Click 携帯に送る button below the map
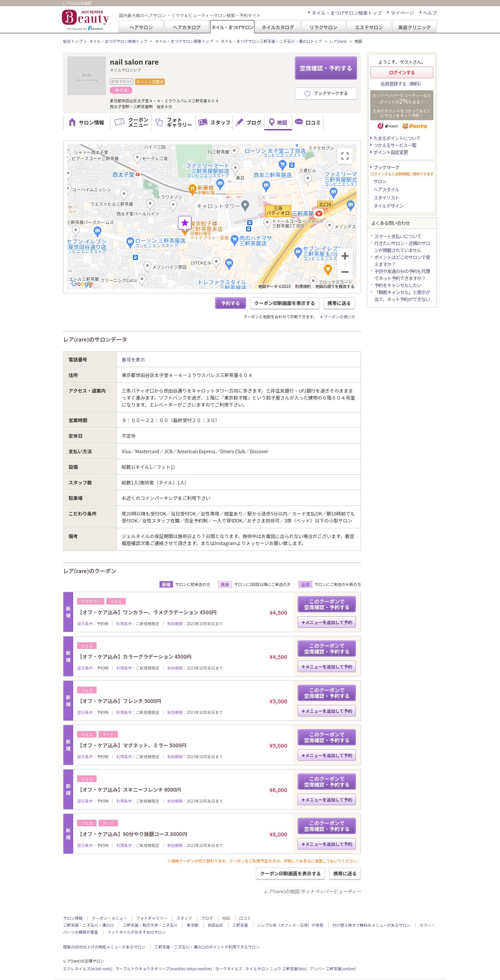The height and width of the screenshot is (980, 500). tap(339, 303)
